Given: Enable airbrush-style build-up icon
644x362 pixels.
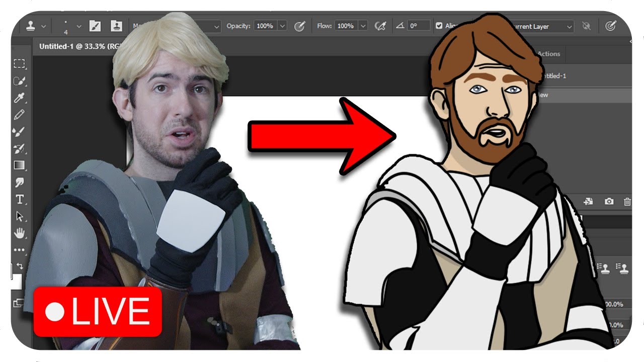Looking at the screenshot, I should pos(380,26).
